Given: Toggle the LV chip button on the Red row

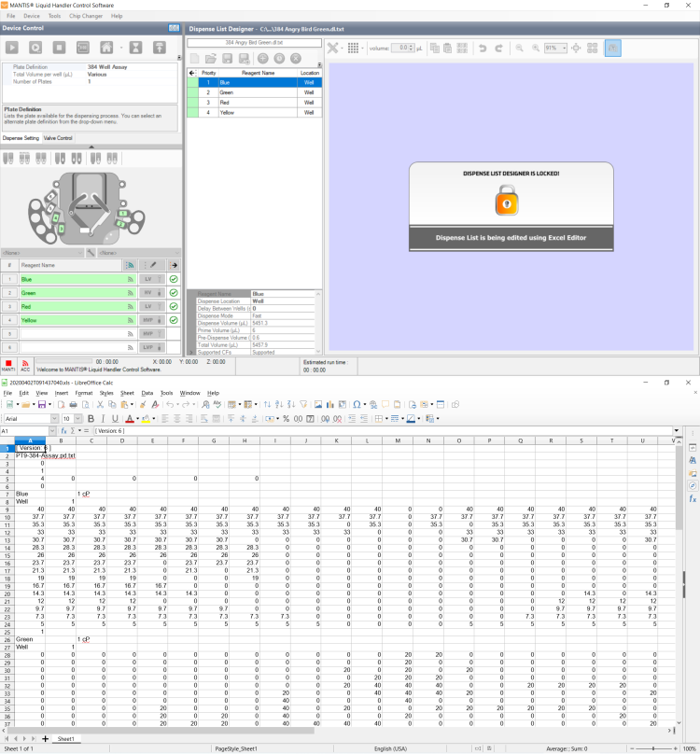Looking at the screenshot, I should [x=152, y=306].
